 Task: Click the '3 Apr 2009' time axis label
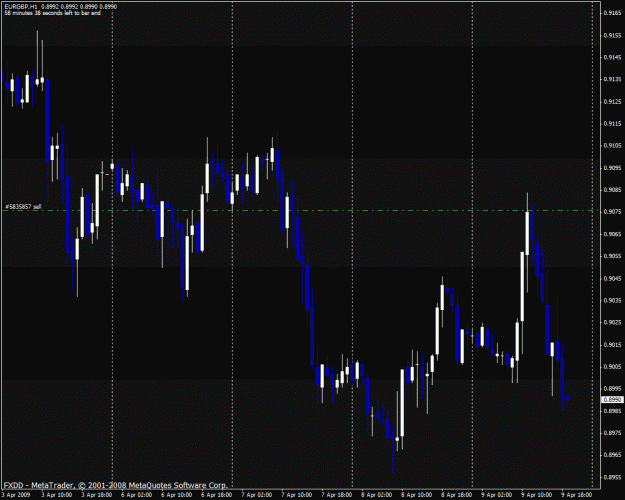[16, 495]
